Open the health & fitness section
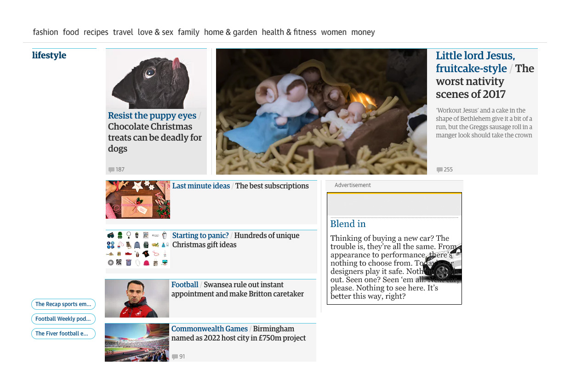Image resolution: width=570 pixels, height=392 pixels. point(289,32)
